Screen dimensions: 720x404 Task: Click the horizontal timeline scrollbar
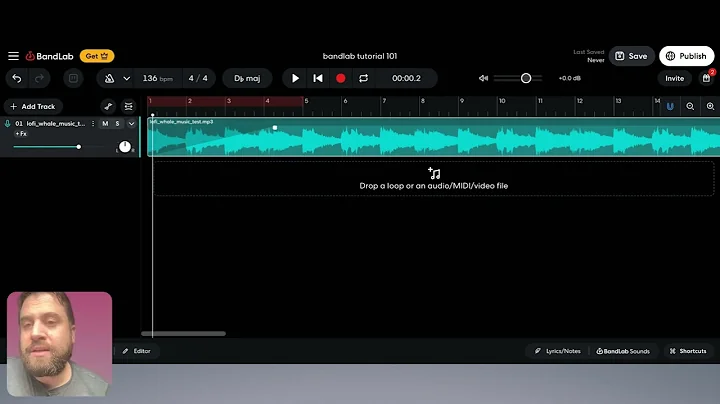click(x=183, y=334)
